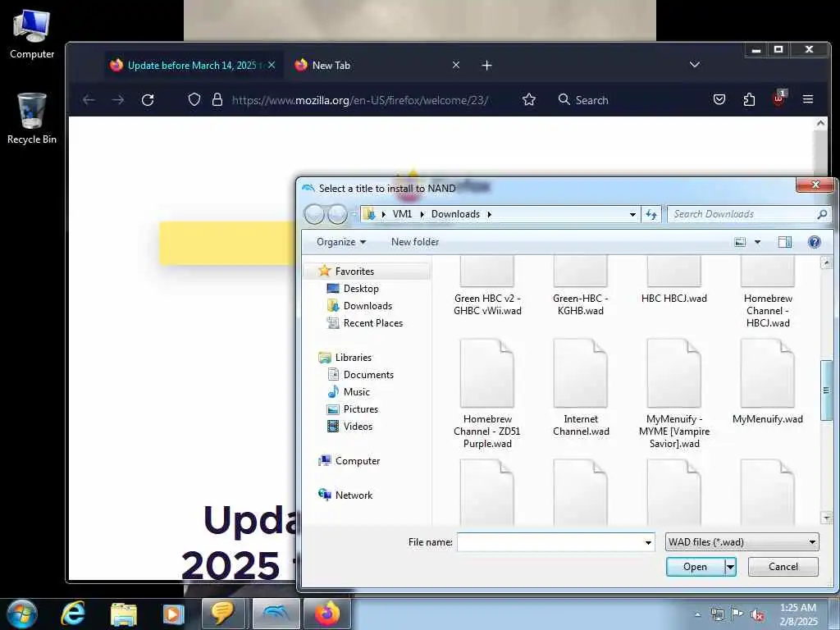Select the 'Internet Channel.wad' file

[581, 388]
